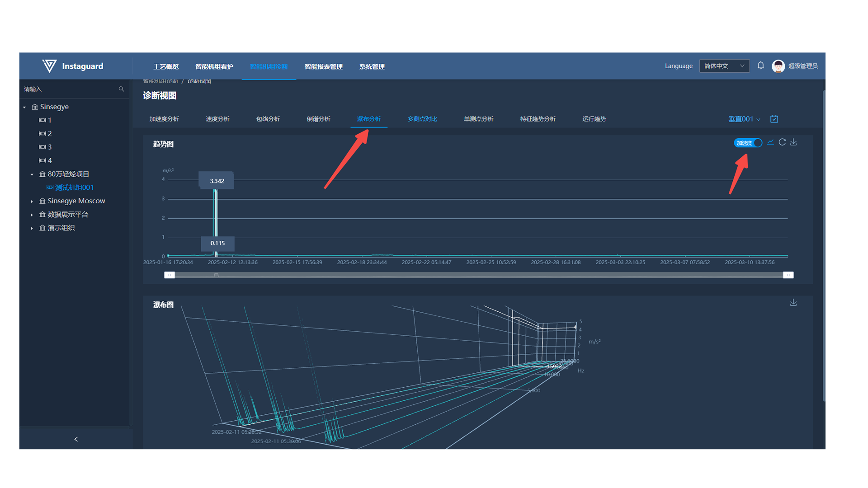Switch to the 多测点对比 tab
Viewport: 868px width, 488px height.
tap(422, 119)
